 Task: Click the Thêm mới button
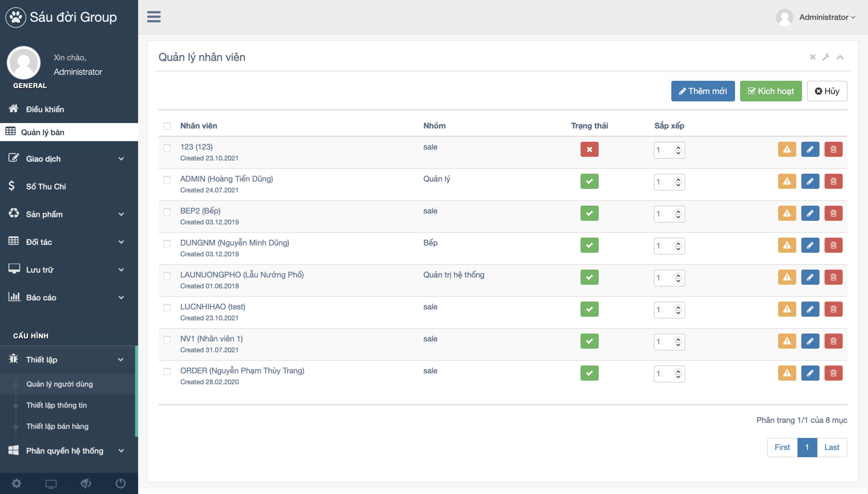point(703,91)
